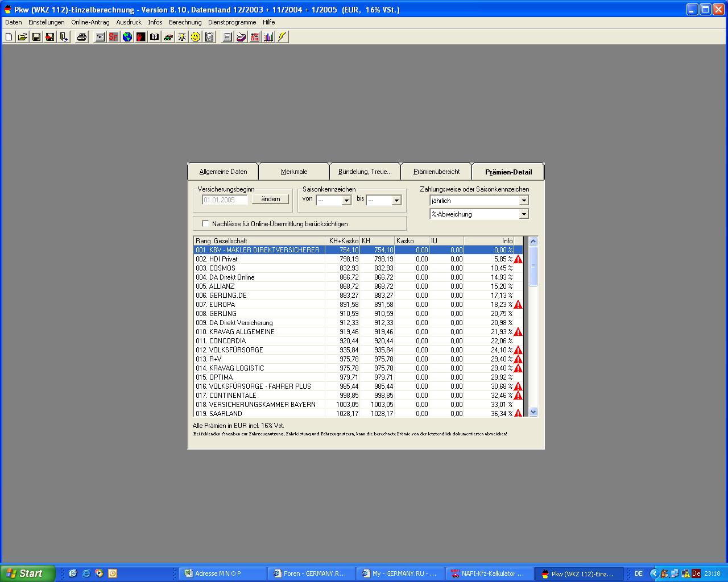The height and width of the screenshot is (582, 728).
Task: Open the Saisonkennzeichen 'von' dropdown
Action: (x=346, y=201)
